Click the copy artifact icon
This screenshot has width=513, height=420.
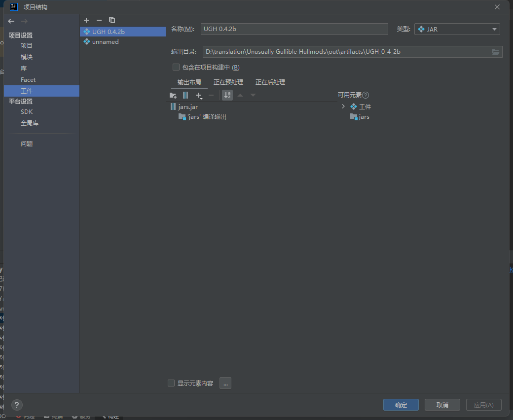click(x=112, y=20)
